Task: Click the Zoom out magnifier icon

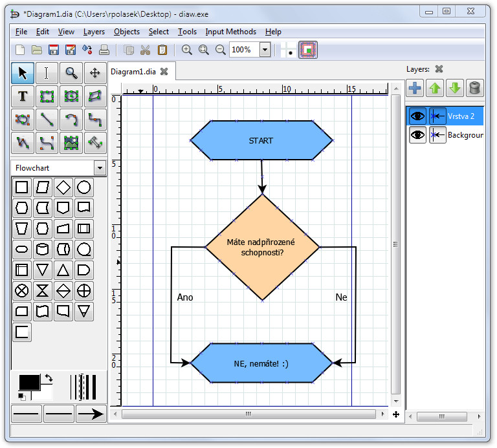Action: 220,50
